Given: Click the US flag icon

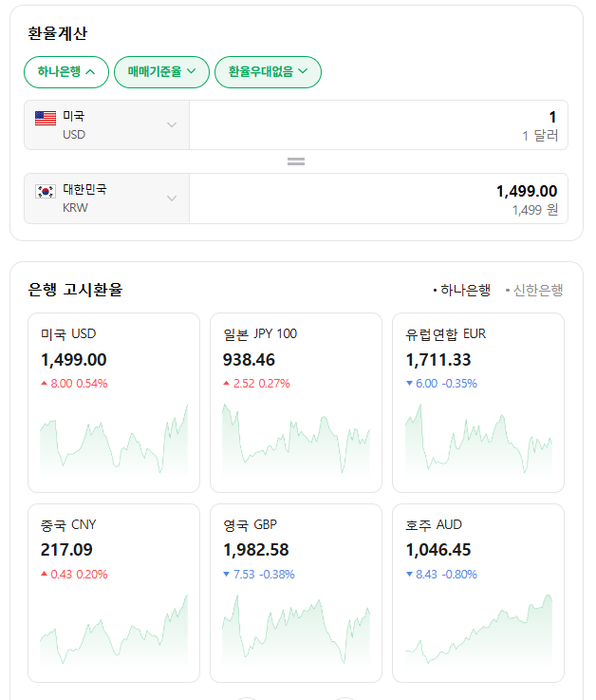Looking at the screenshot, I should (46, 118).
